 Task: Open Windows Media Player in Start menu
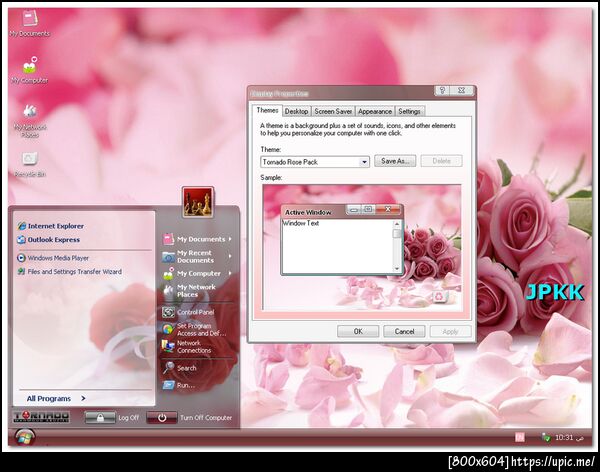[53, 258]
